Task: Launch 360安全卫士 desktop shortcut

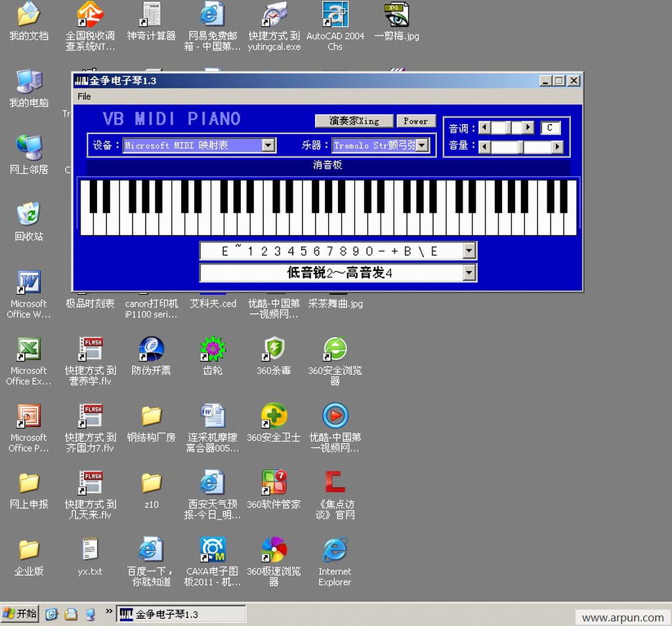Action: tap(274, 416)
